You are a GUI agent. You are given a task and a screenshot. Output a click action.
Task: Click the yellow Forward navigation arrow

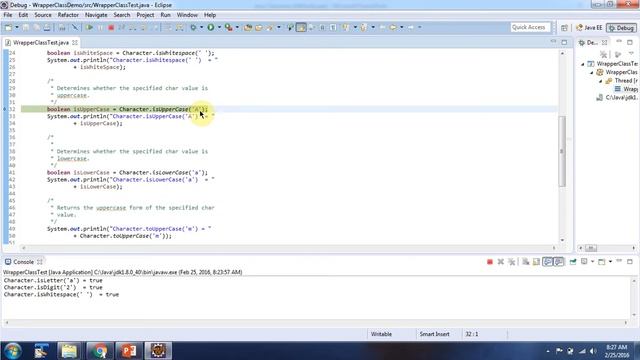point(393,27)
